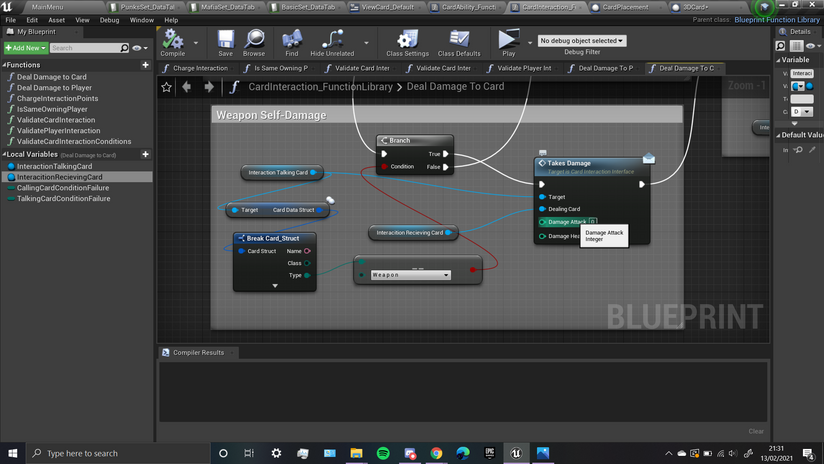Image resolution: width=824 pixels, height=464 pixels.
Task: Click the comment bubble on Takes Damage node
Action: 543,153
